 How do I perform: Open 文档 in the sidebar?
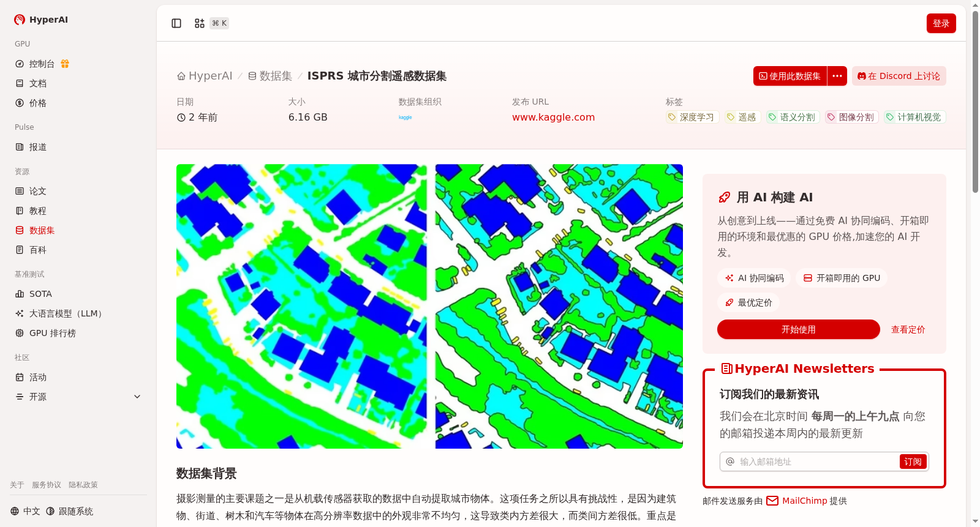coord(38,83)
